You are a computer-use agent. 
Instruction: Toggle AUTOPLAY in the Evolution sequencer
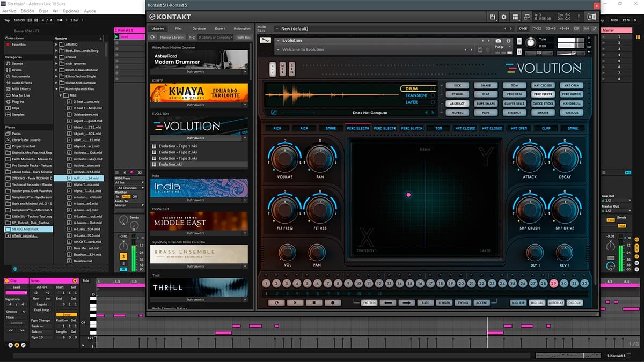tap(556, 303)
